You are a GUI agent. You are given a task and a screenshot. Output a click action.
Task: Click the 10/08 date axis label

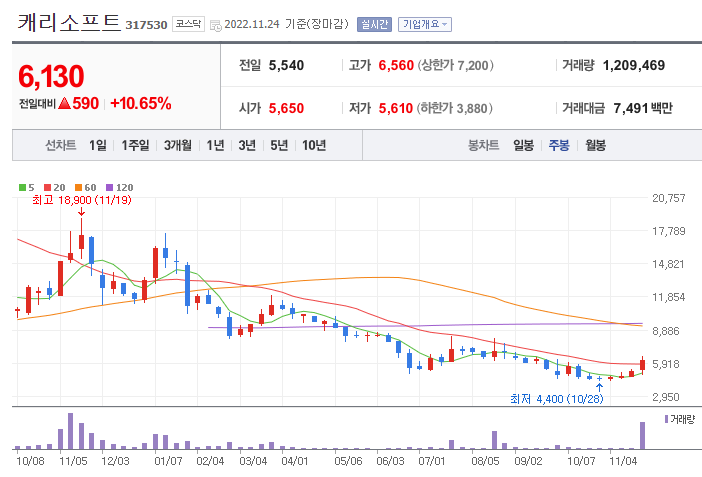coord(30,461)
